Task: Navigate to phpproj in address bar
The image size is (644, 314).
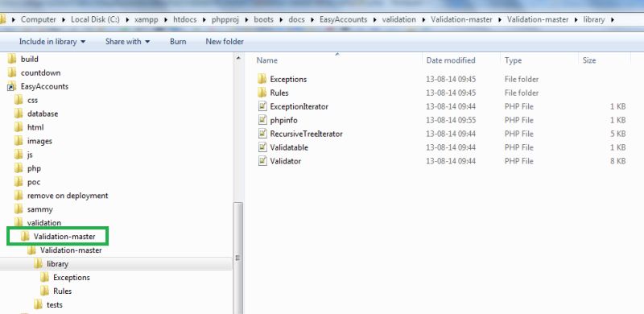Action: (x=225, y=19)
